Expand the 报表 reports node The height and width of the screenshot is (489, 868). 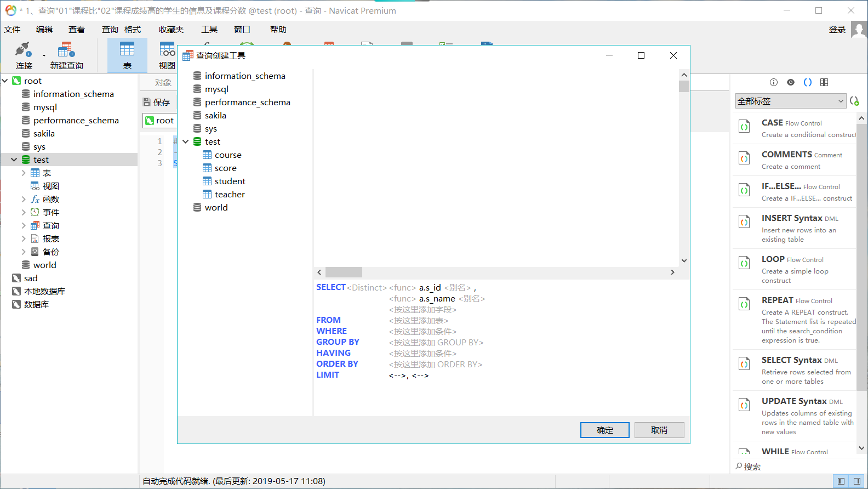24,239
